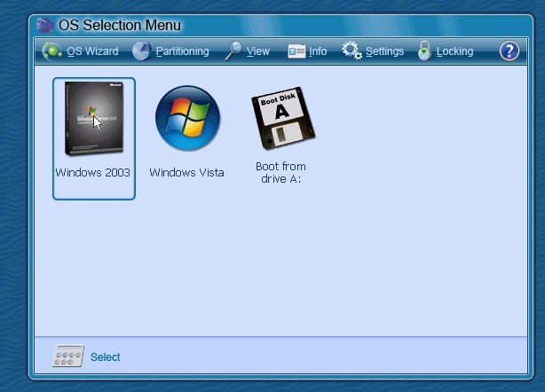Click the Settings gears icon
Viewport: 545px width, 392px height.
351,51
